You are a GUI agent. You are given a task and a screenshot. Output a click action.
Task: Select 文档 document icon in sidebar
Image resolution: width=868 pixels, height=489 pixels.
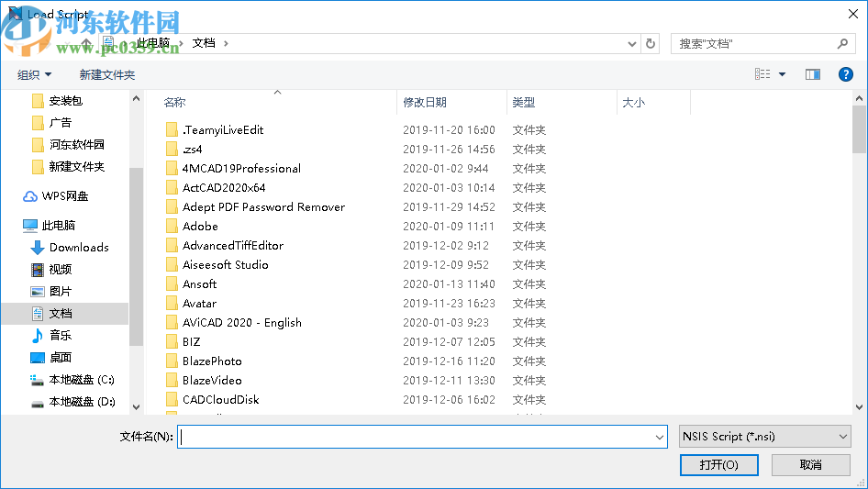pyautogui.click(x=37, y=314)
